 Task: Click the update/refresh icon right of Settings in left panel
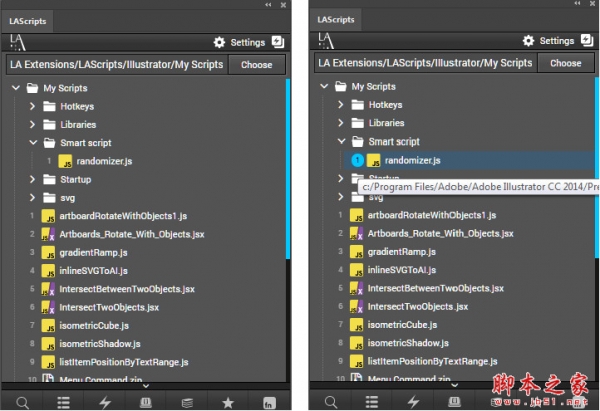tap(278, 42)
